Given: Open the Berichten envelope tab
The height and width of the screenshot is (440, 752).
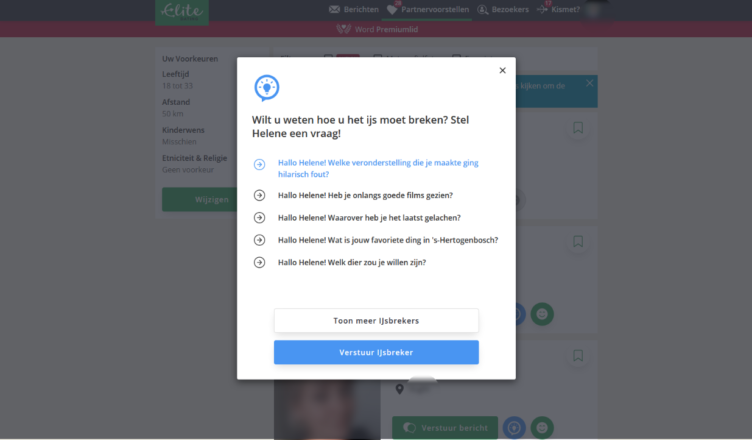Looking at the screenshot, I should coord(354,10).
